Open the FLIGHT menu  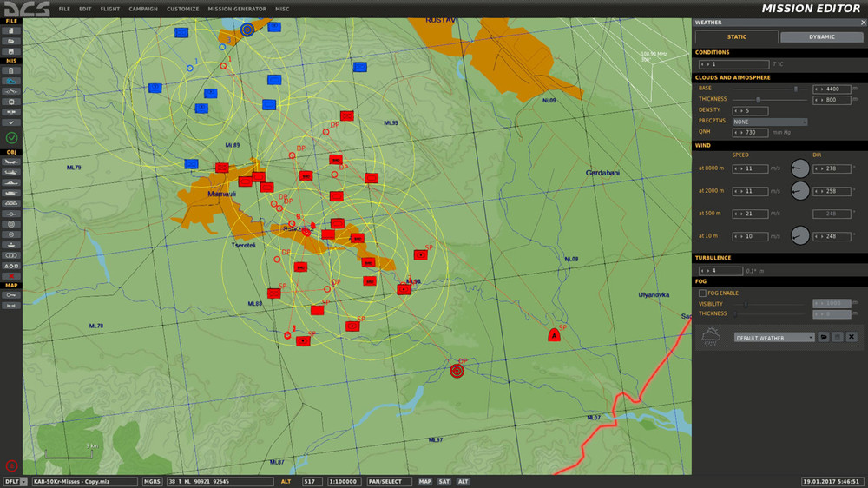click(x=109, y=9)
